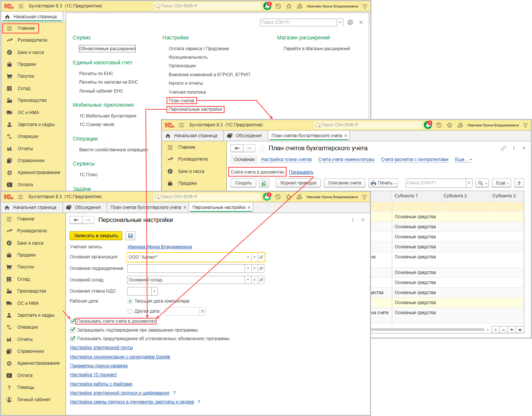Click three-dot menu in Plan of accounts form
Screen dimensions: 532x416
tap(514, 148)
